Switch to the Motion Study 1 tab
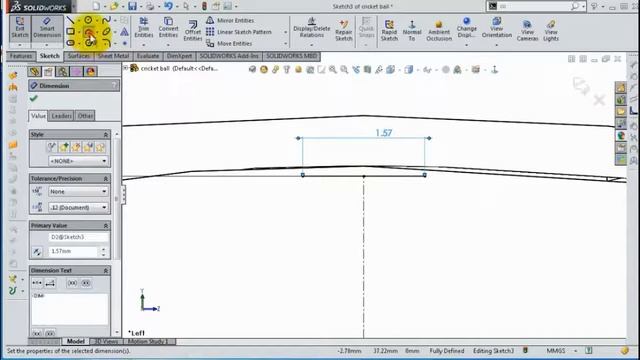The height and width of the screenshot is (360, 640). 149,342
